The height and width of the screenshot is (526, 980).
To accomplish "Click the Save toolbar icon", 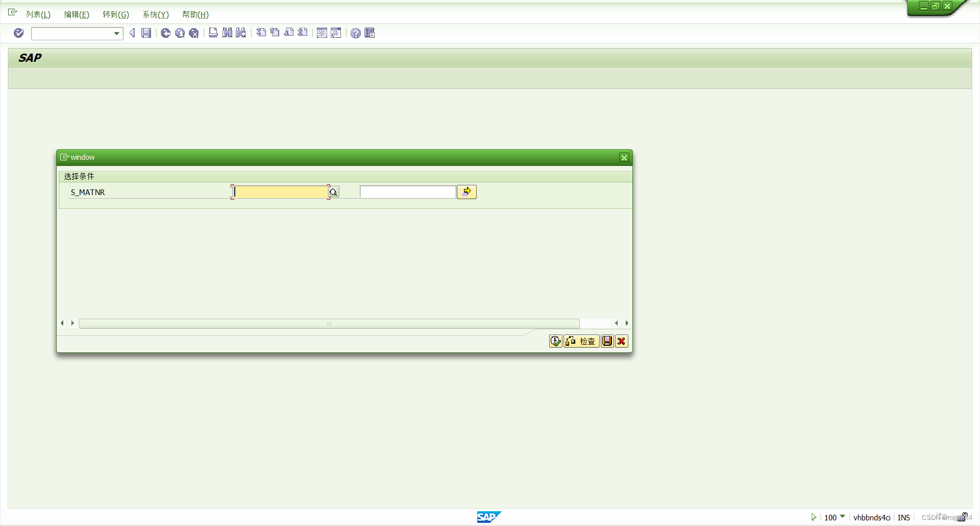I will [146, 33].
